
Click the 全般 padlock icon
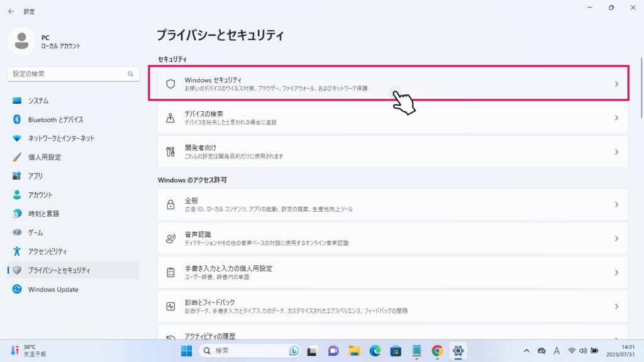click(x=170, y=204)
